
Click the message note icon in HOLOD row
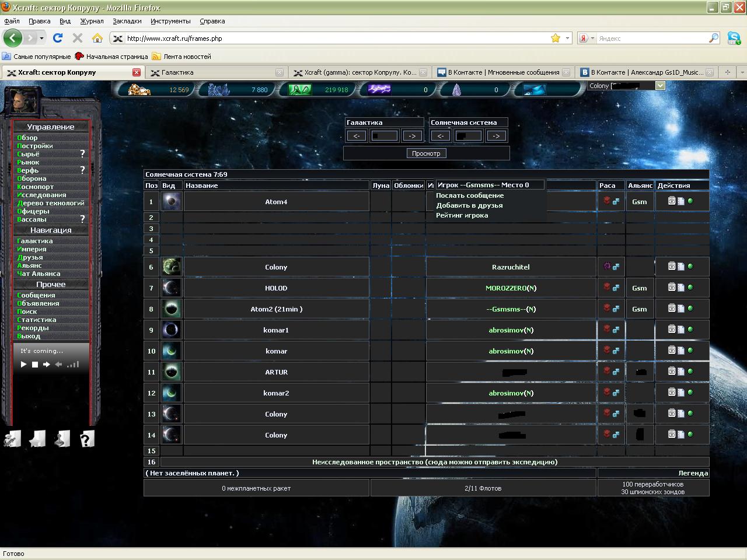(x=681, y=288)
